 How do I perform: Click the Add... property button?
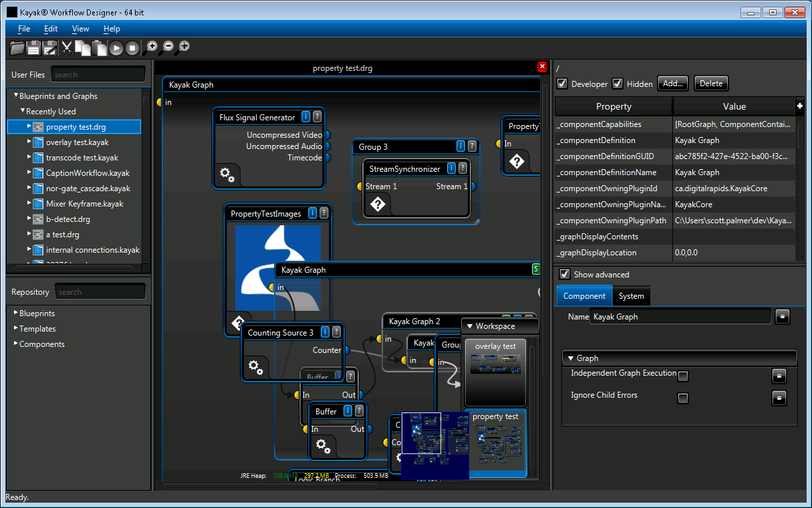click(x=673, y=84)
